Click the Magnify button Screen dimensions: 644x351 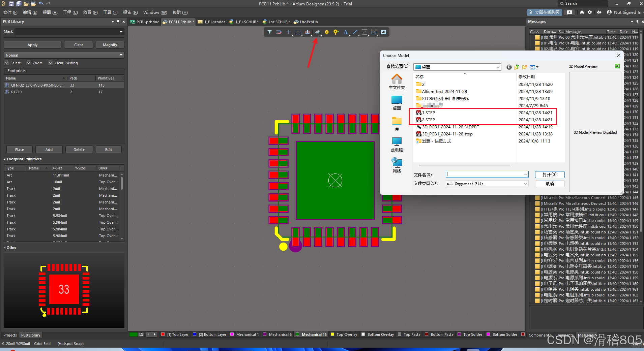(x=110, y=45)
